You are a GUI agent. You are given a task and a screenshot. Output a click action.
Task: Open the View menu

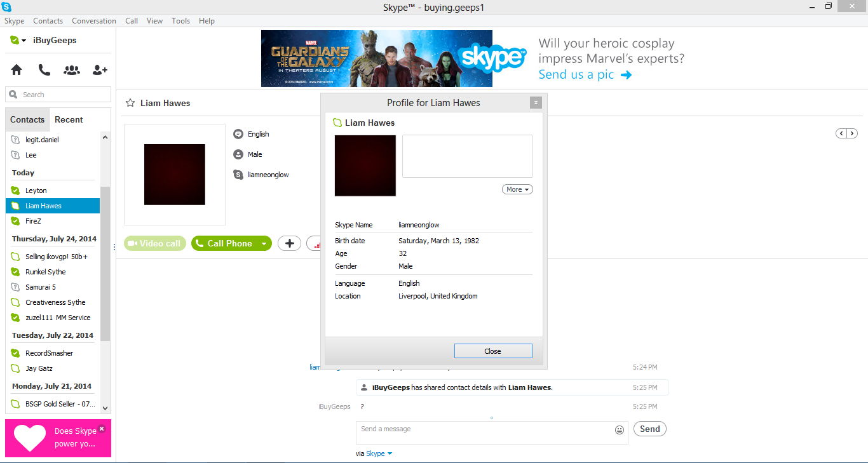154,21
